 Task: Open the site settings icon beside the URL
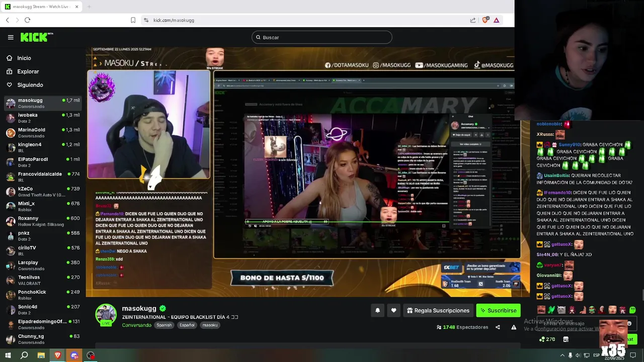(146, 20)
